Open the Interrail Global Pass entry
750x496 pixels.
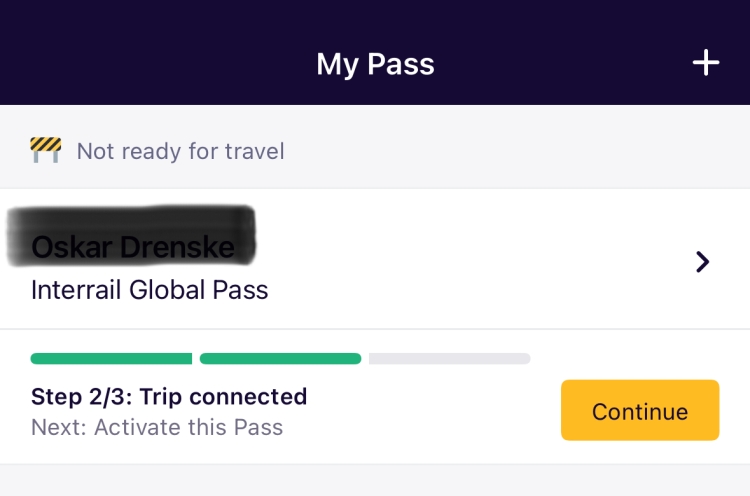click(x=149, y=290)
